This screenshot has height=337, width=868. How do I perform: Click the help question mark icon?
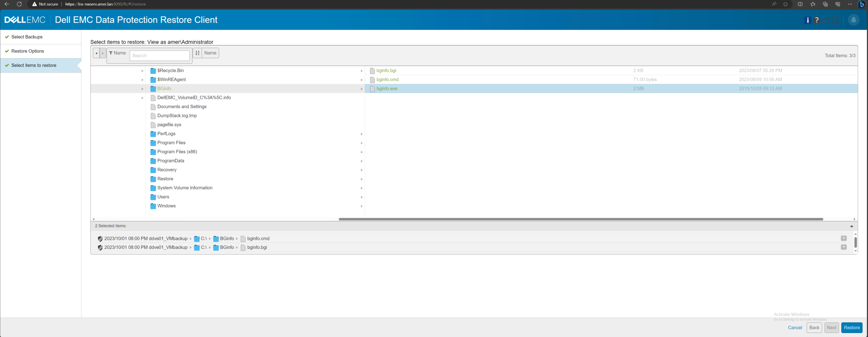click(817, 20)
